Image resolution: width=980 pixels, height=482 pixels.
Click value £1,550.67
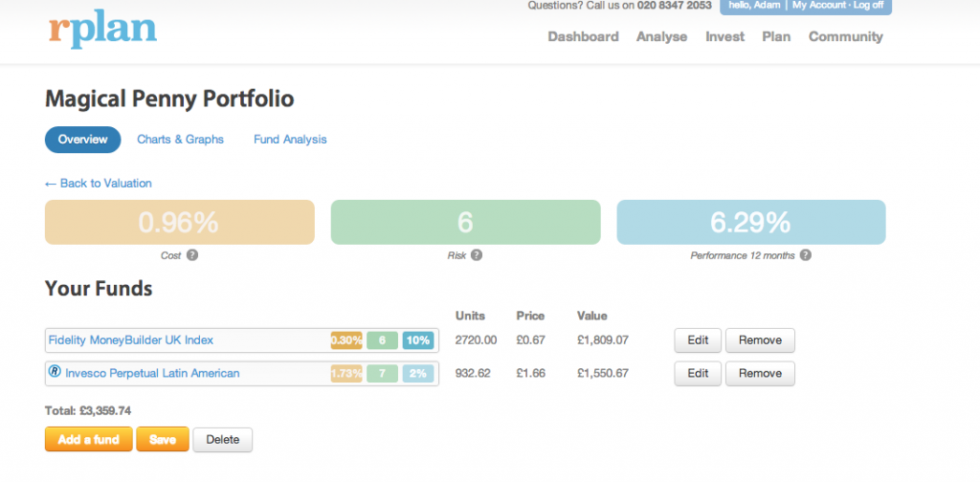pyautogui.click(x=603, y=373)
